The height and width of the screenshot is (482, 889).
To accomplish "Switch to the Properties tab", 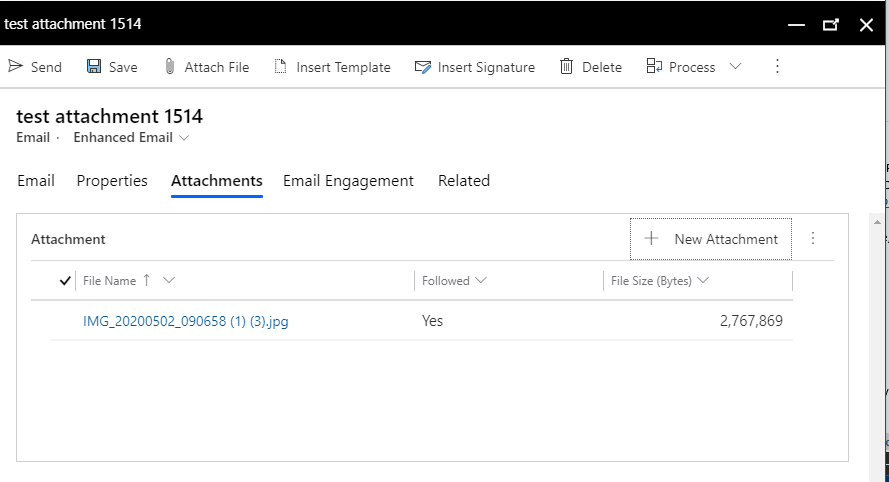I will [x=112, y=181].
